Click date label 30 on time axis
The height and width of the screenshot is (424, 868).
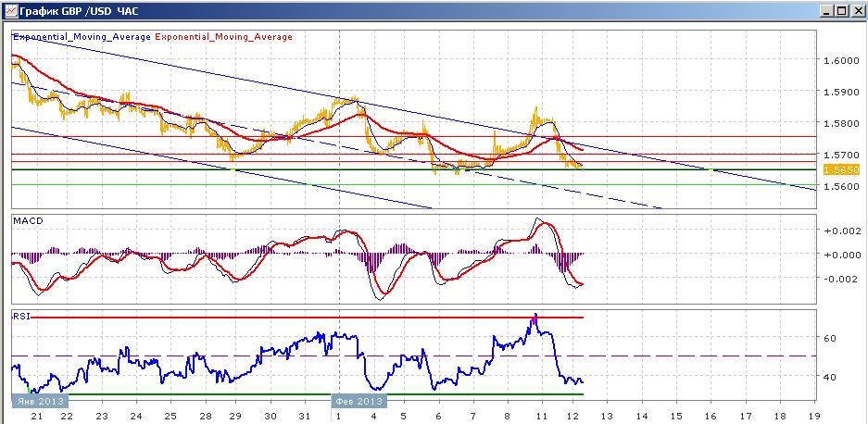tap(270, 416)
